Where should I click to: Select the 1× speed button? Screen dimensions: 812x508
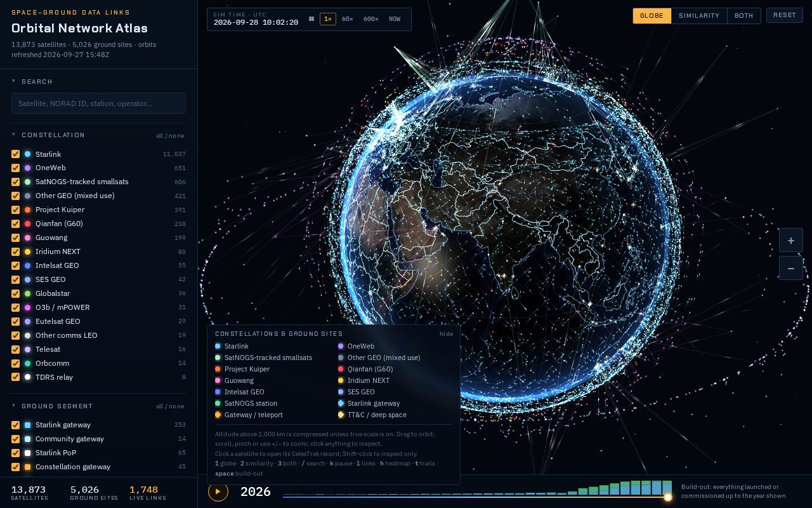point(328,19)
